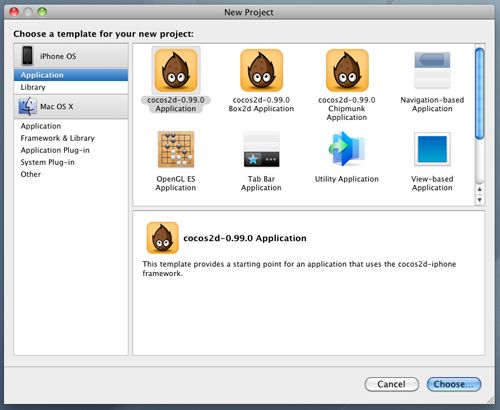This screenshot has height=410, width=500.
Task: Click the green zoom window button
Action: [x=42, y=12]
